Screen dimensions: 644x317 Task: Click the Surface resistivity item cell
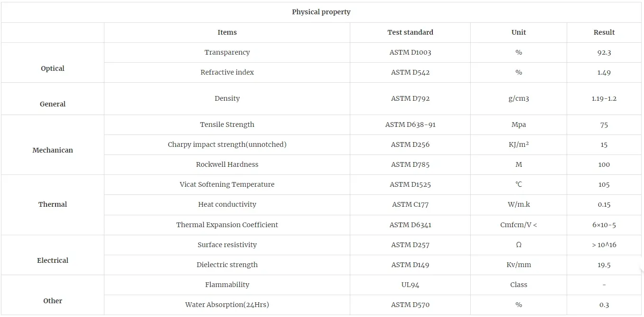[x=227, y=245]
